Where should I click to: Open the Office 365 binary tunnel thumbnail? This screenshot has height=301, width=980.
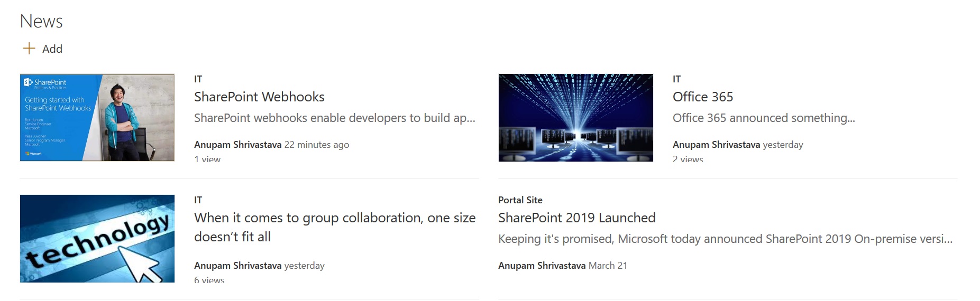(x=576, y=117)
